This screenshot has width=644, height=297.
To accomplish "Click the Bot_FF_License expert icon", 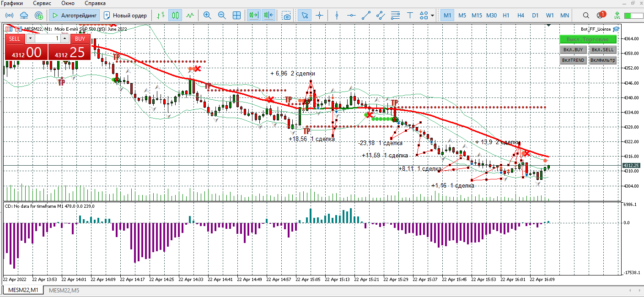I will (x=616, y=29).
